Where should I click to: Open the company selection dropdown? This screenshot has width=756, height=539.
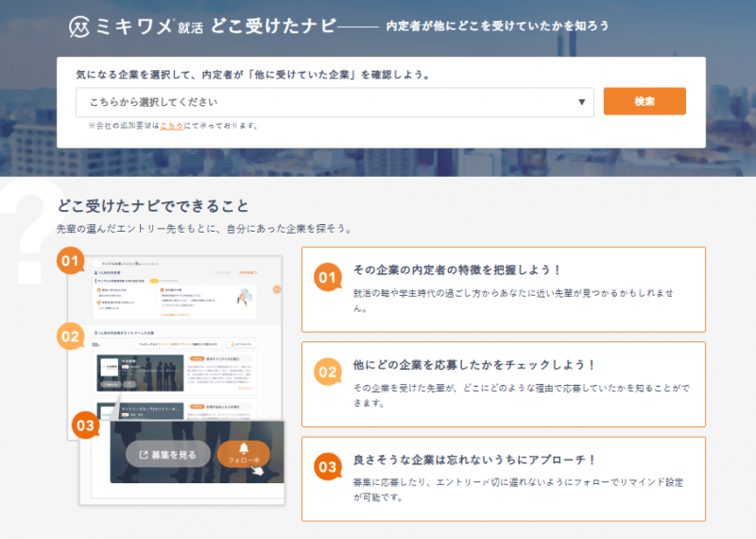click(x=335, y=102)
